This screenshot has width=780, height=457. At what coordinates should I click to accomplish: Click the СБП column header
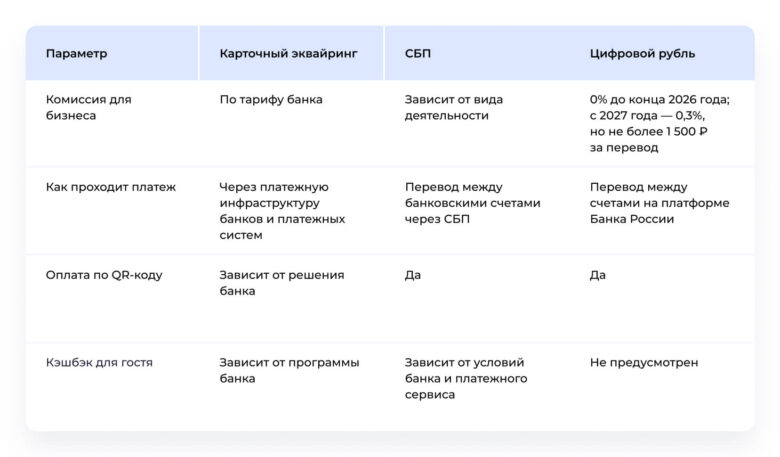[x=418, y=53]
